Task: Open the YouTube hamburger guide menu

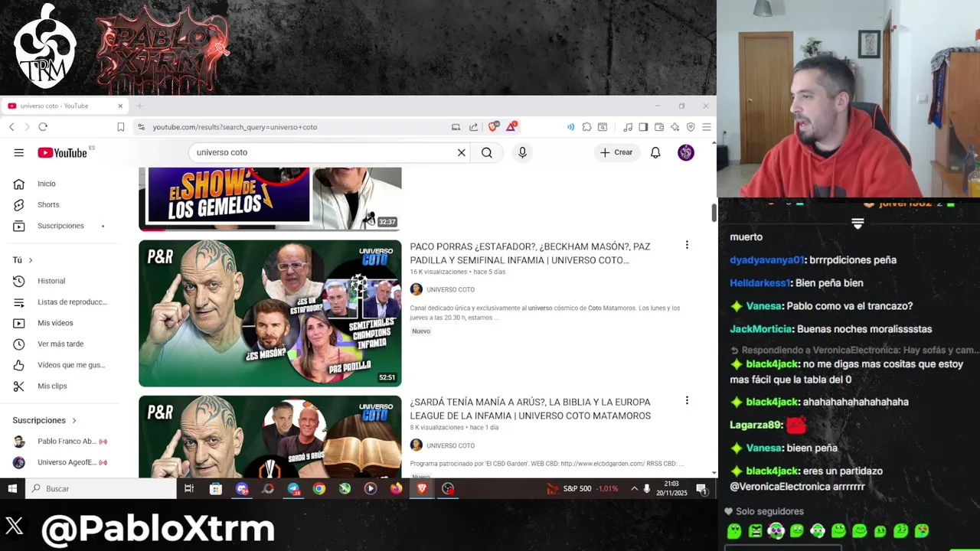Action: (18, 153)
